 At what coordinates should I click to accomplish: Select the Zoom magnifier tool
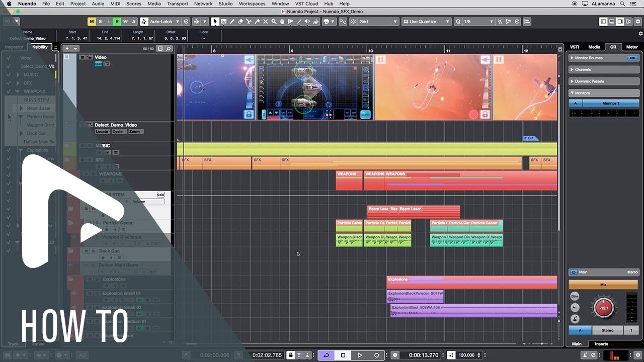pos(274,22)
